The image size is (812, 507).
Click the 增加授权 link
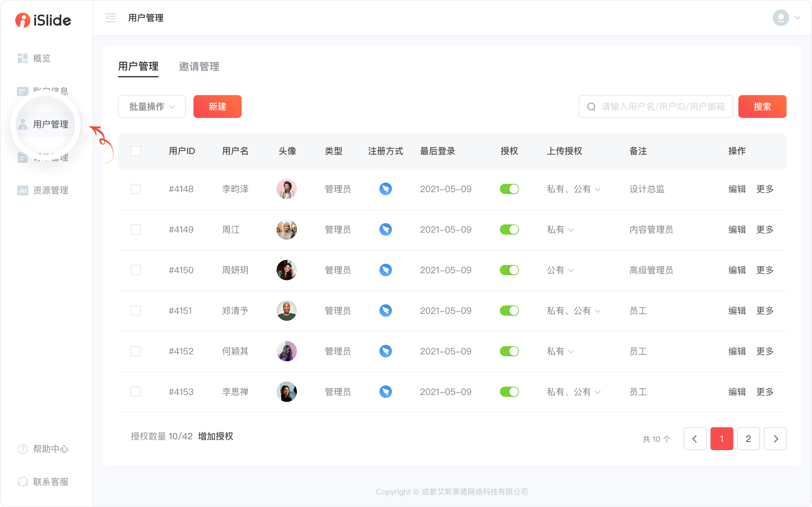coord(215,437)
